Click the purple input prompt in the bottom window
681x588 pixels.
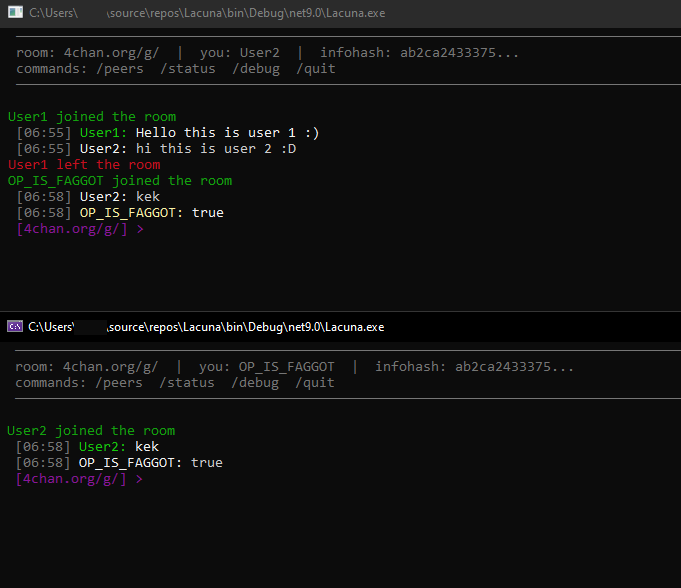pos(79,479)
